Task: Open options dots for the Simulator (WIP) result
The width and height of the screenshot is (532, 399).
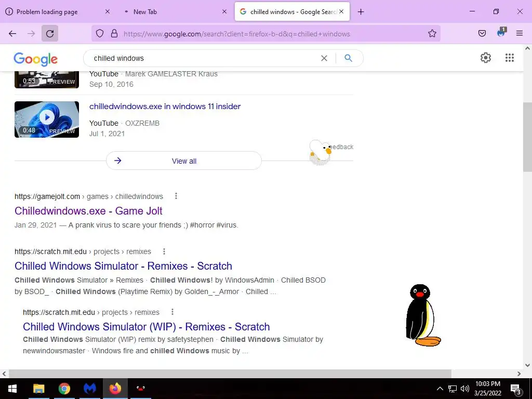Action: tap(172, 312)
